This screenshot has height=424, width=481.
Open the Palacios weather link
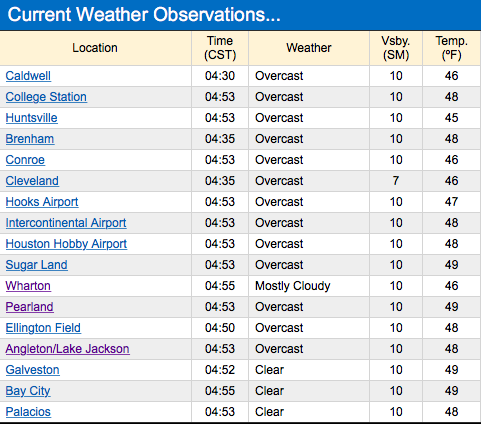tap(28, 412)
